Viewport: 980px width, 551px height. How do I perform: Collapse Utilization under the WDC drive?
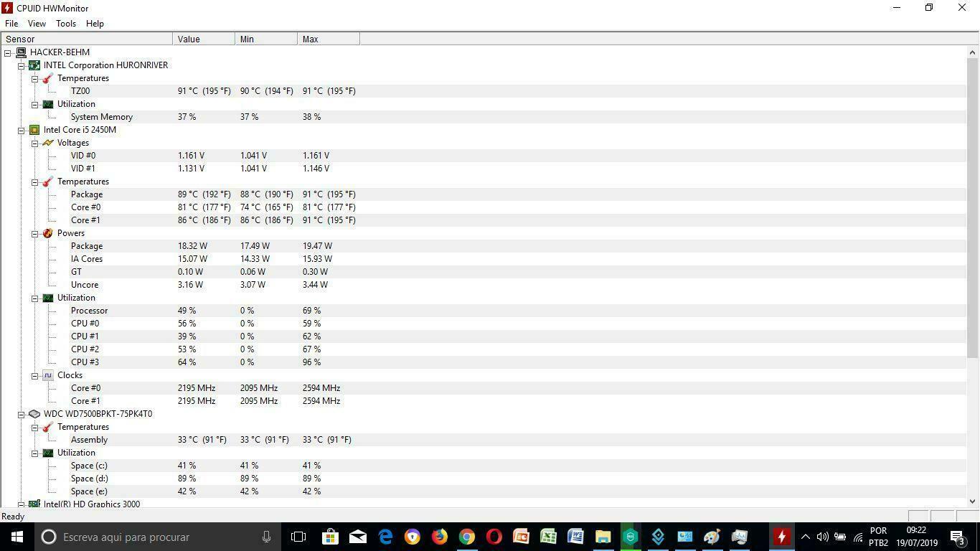click(x=34, y=453)
